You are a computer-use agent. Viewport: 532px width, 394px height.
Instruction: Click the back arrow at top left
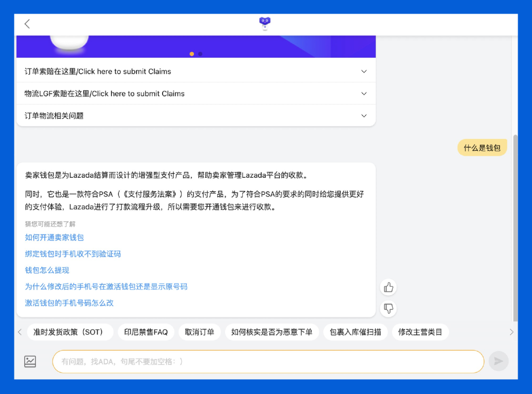[x=27, y=23]
